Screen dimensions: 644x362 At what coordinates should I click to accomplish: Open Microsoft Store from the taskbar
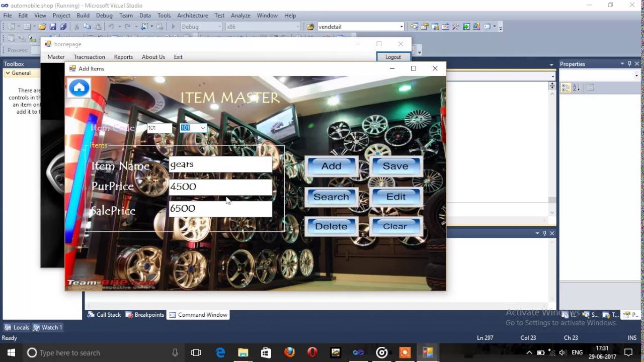coord(266,352)
